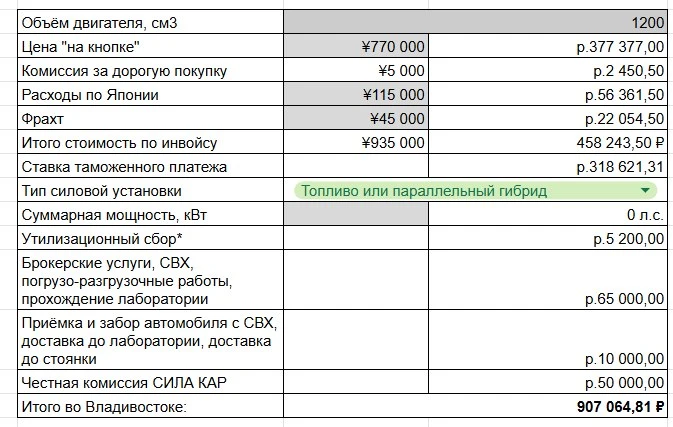
Task: Select the ¥935 000 invoice total cell
Action: (x=356, y=142)
